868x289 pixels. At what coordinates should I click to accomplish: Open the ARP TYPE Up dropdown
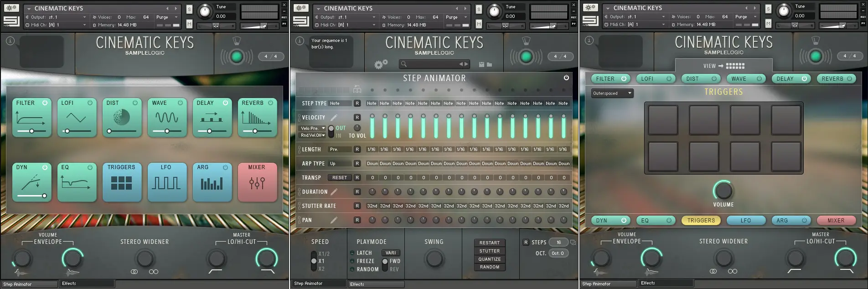(x=340, y=164)
